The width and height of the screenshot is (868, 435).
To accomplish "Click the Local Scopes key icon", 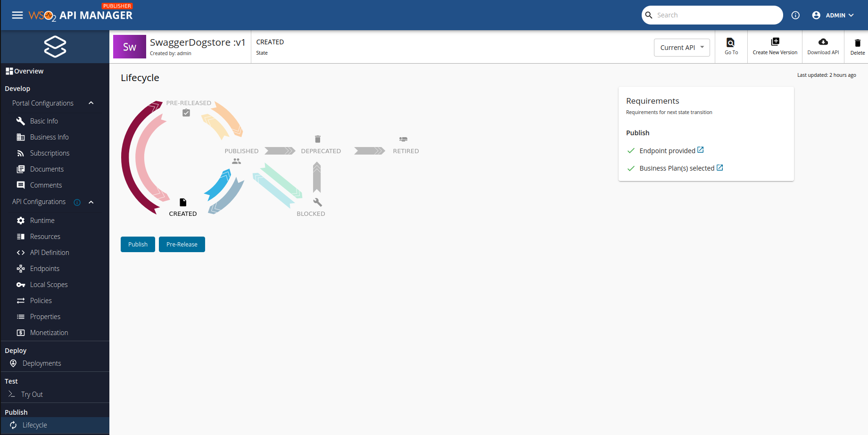I will point(21,285).
